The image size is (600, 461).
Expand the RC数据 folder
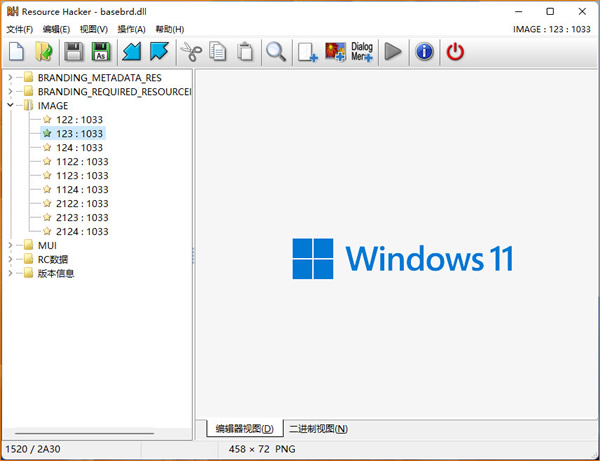coord(10,259)
